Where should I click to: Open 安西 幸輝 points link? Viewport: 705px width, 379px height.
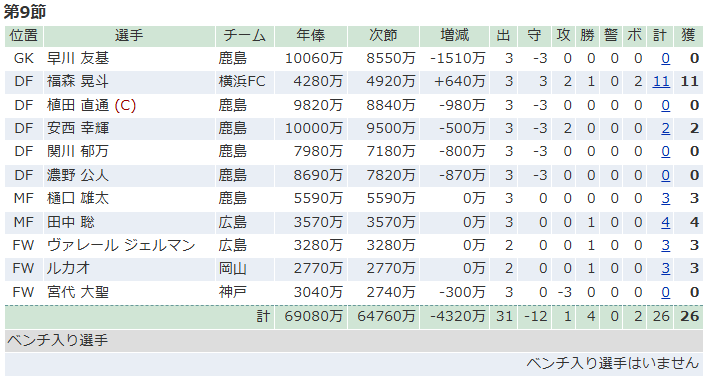665,129
